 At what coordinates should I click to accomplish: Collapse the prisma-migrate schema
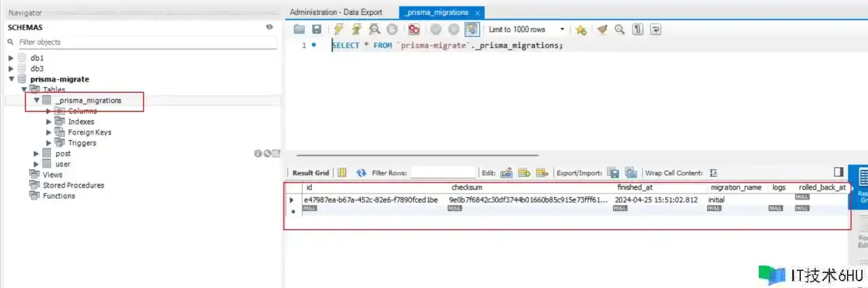coord(11,79)
